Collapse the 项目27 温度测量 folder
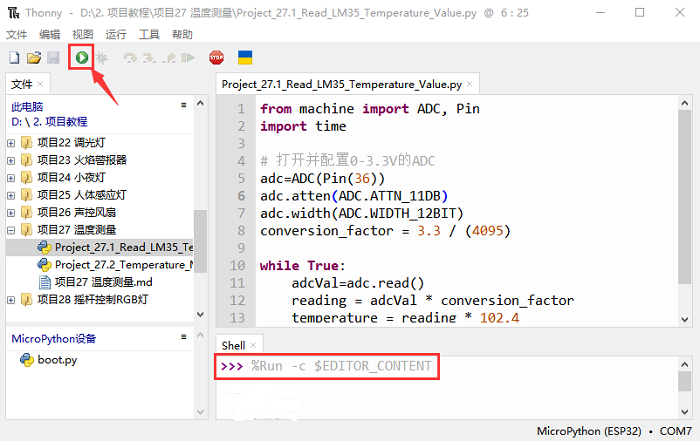Image resolution: width=700 pixels, height=441 pixels. pyautogui.click(x=11, y=229)
